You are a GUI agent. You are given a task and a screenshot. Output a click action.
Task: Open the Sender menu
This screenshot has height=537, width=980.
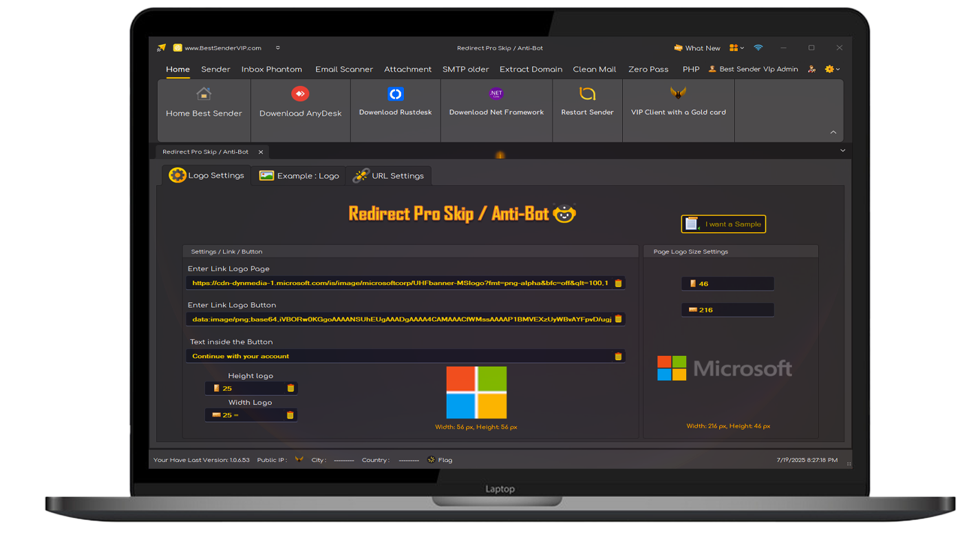click(215, 69)
